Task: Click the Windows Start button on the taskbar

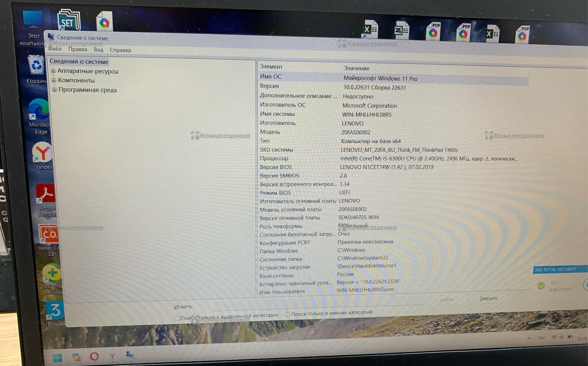Action: coord(58,357)
